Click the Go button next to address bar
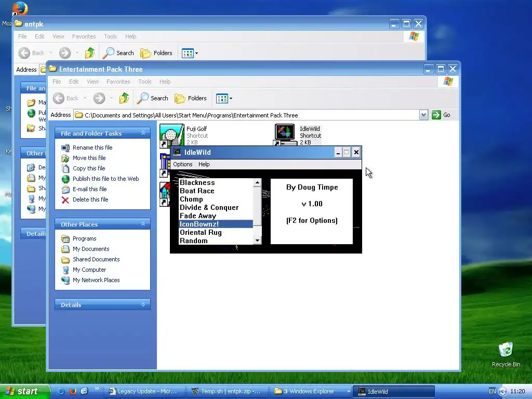Image resolution: width=532 pixels, height=399 pixels. 441,115
